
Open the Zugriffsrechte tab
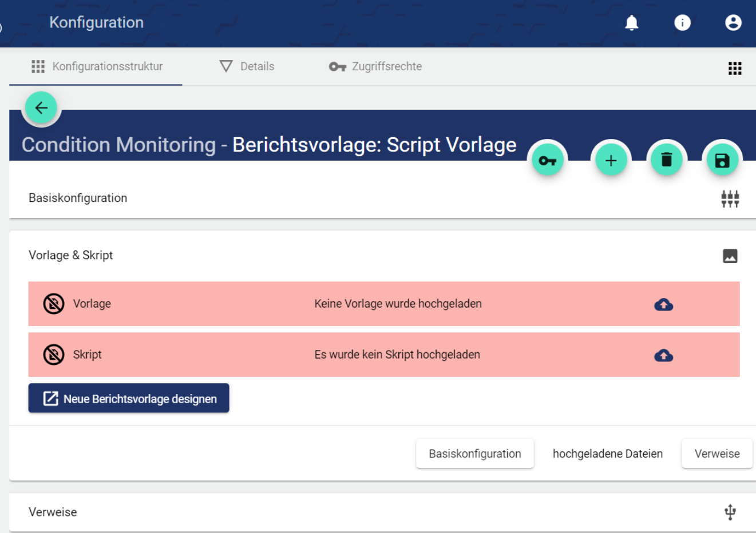pyautogui.click(x=375, y=66)
